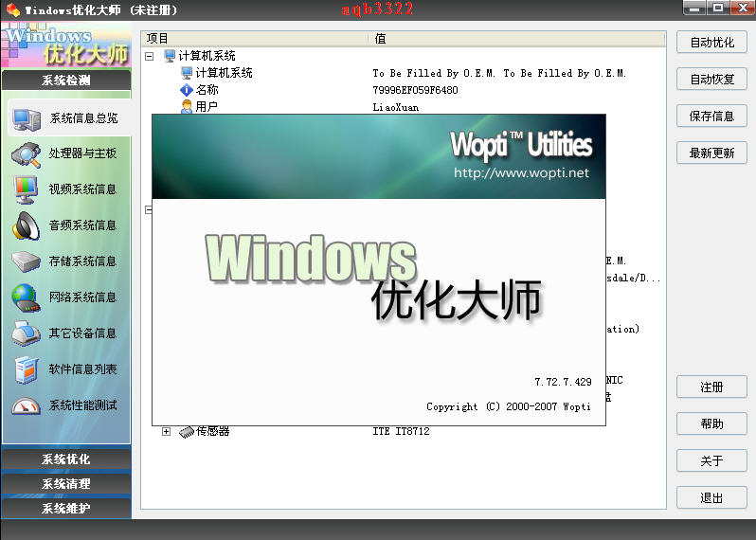The width and height of the screenshot is (756, 540).
Task: Minimize the Windows优化大师 window
Action: click(694, 9)
